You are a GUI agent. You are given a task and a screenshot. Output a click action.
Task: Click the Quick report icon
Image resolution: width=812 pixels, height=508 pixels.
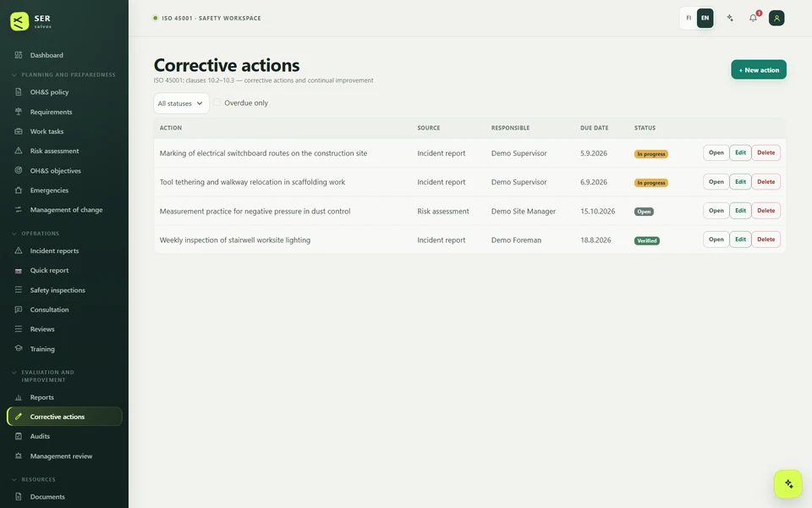[x=19, y=270]
